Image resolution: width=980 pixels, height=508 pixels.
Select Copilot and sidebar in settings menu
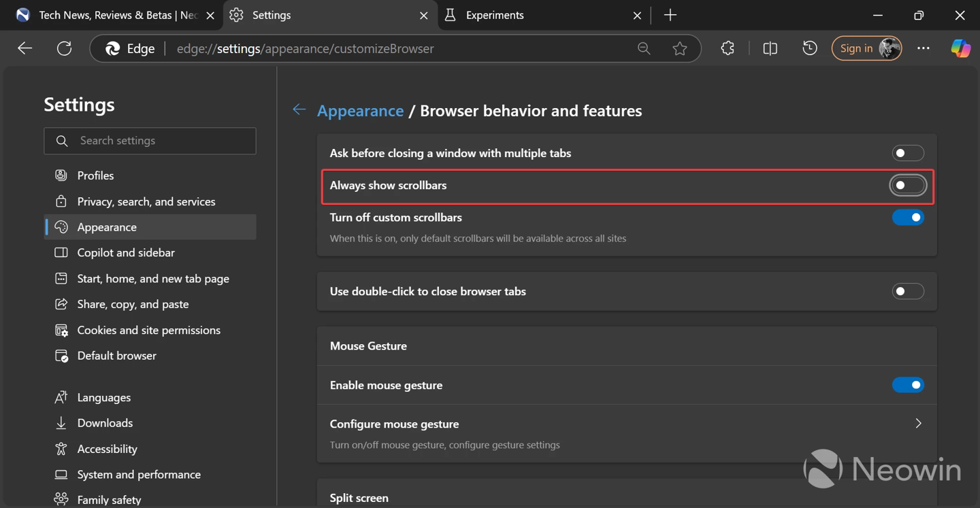click(x=126, y=252)
